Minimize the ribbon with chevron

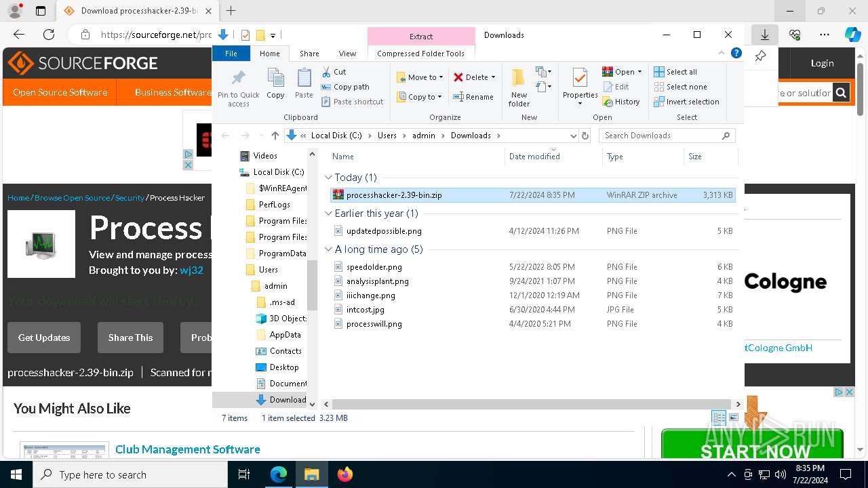[x=722, y=54]
